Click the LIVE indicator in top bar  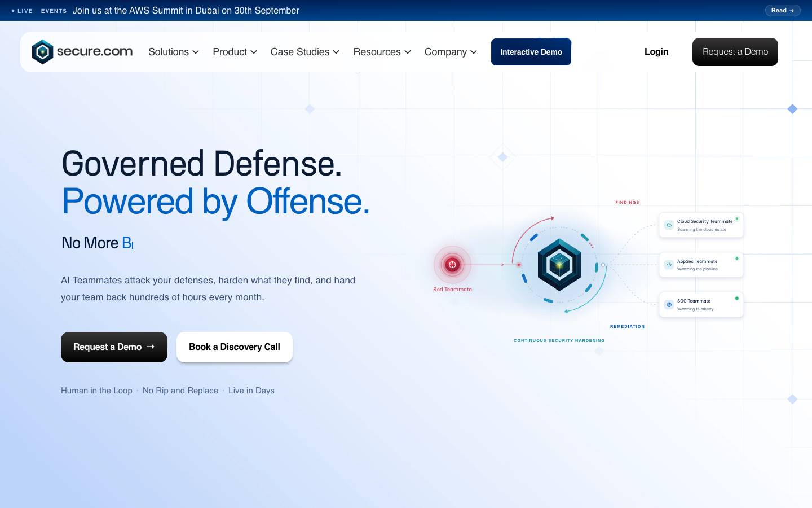pyautogui.click(x=22, y=11)
